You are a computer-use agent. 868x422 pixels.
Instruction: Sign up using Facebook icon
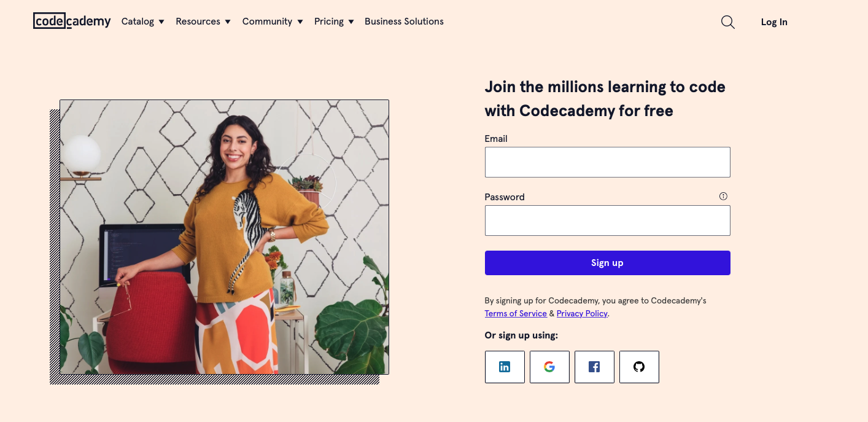(x=594, y=367)
